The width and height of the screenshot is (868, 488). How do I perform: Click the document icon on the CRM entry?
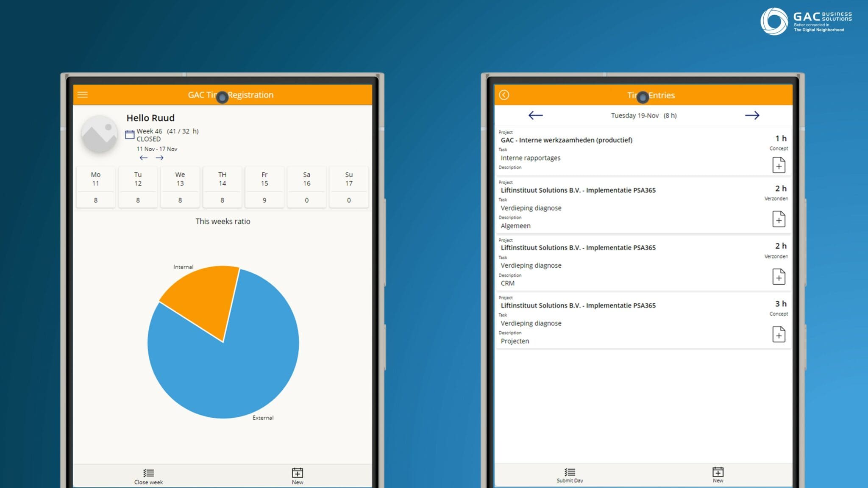click(779, 277)
